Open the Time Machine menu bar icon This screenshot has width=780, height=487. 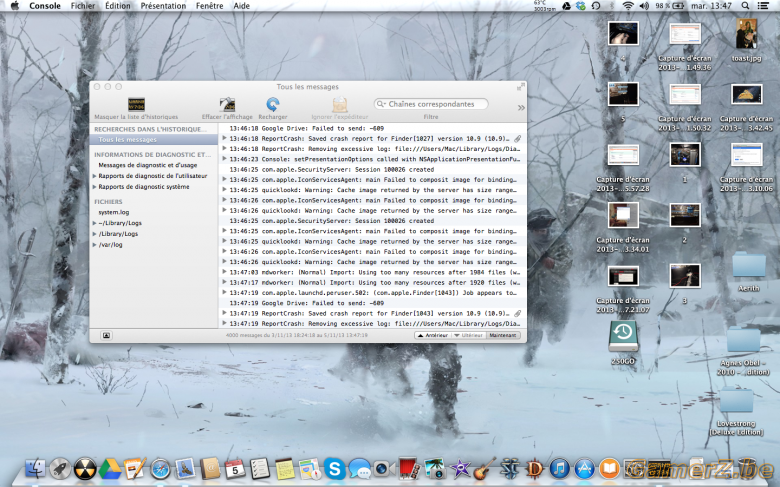pos(596,6)
